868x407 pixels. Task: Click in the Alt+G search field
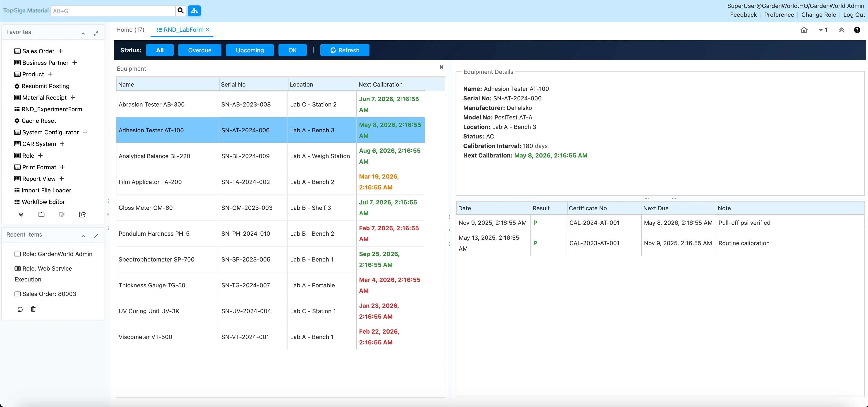click(113, 11)
